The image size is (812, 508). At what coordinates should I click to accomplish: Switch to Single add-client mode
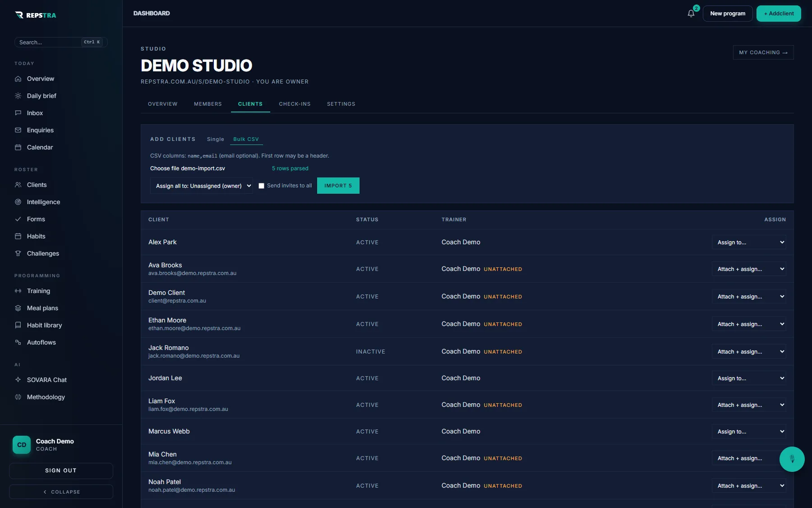click(216, 139)
